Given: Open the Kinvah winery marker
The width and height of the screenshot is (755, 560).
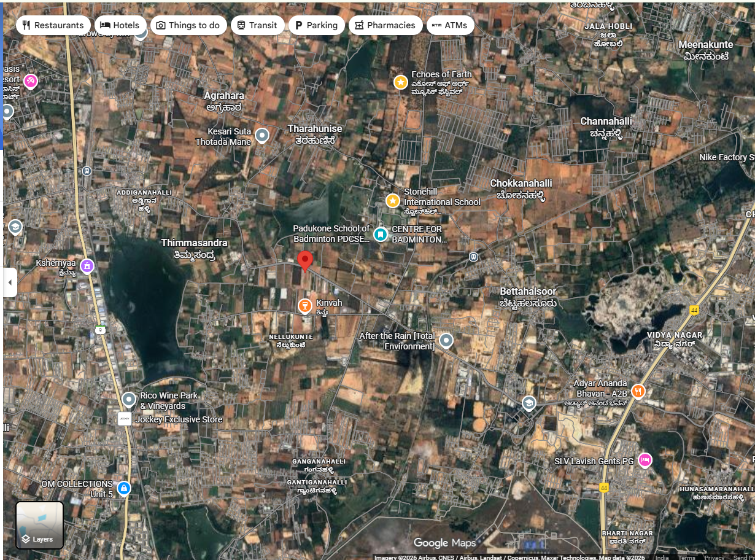Looking at the screenshot, I should click(x=304, y=306).
